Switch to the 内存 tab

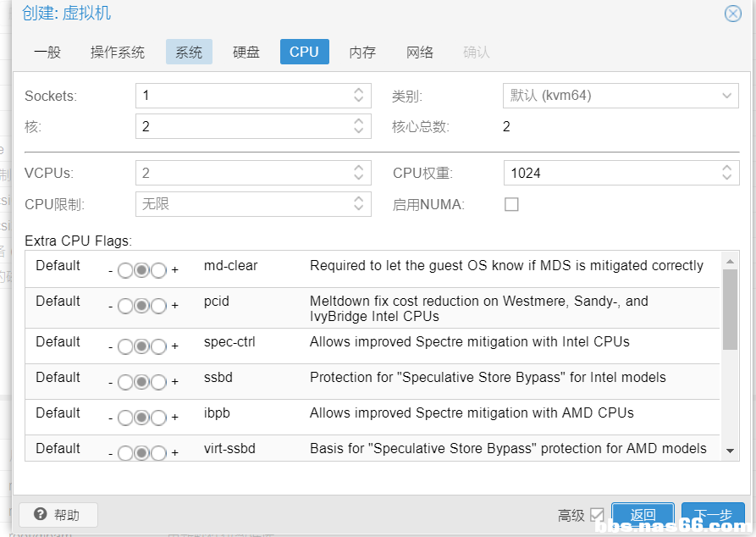(362, 52)
